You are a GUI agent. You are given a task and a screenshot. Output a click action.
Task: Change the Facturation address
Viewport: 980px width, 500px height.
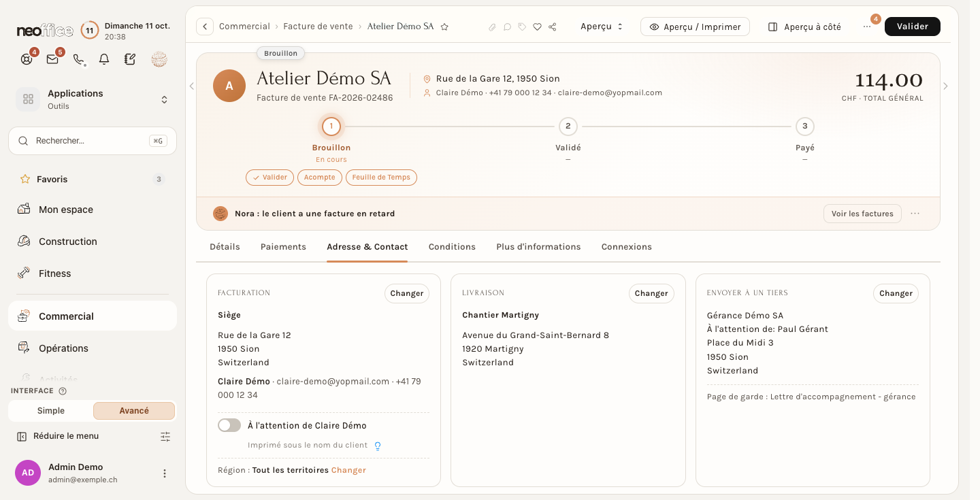pyautogui.click(x=407, y=293)
